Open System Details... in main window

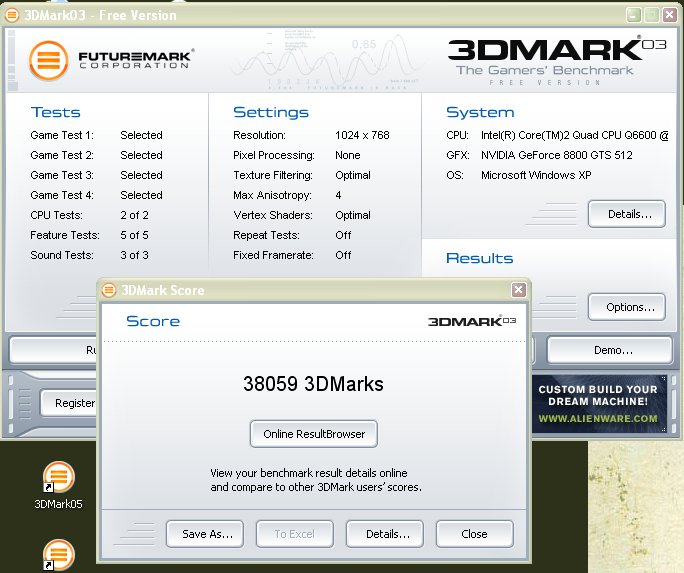[x=627, y=214]
